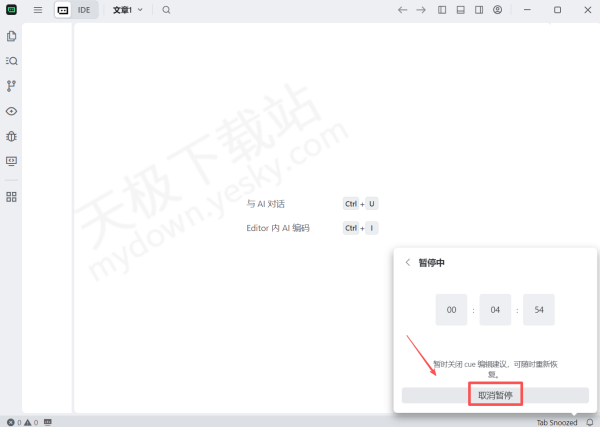Open the extensions grid icon
Image resolution: width=600 pixels, height=427 pixels.
12,197
